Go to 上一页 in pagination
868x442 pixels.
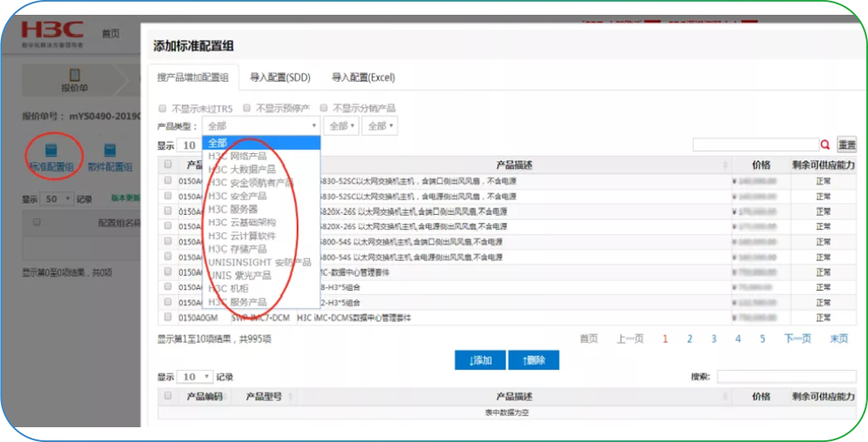click(x=630, y=339)
